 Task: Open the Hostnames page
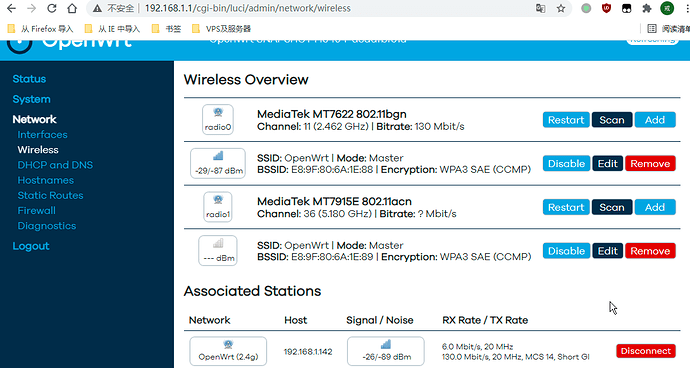pyautogui.click(x=45, y=180)
